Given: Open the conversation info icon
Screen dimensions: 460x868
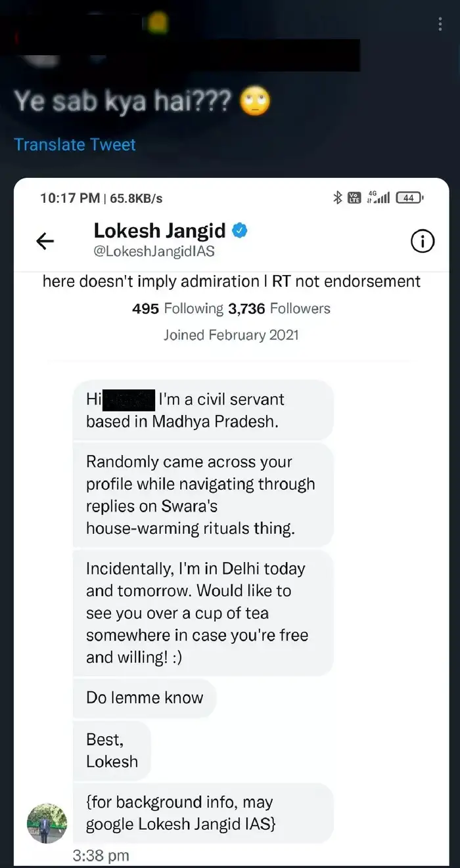Looking at the screenshot, I should pyautogui.click(x=423, y=242).
